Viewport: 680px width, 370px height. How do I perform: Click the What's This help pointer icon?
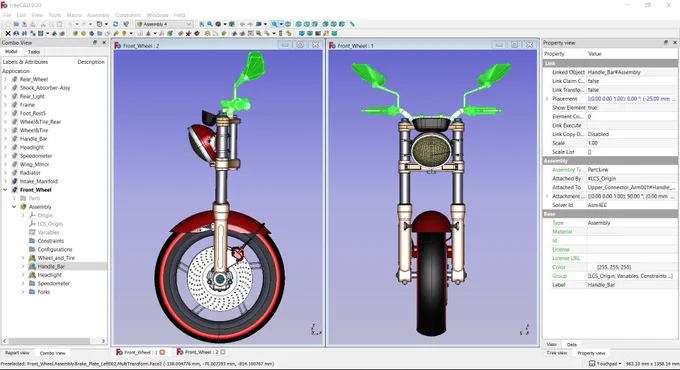(x=126, y=24)
